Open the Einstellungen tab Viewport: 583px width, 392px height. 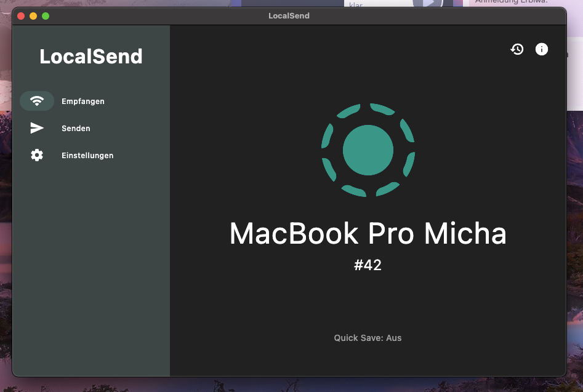click(x=87, y=155)
